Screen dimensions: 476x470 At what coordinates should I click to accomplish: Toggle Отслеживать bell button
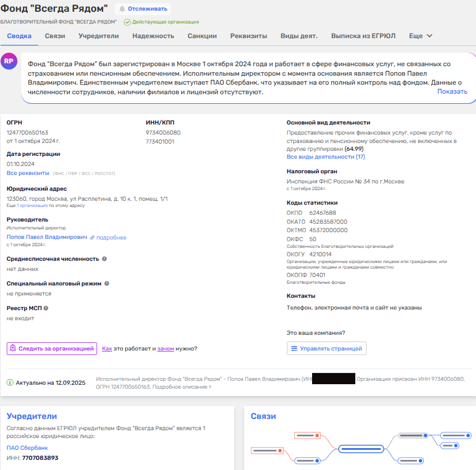click(x=143, y=9)
